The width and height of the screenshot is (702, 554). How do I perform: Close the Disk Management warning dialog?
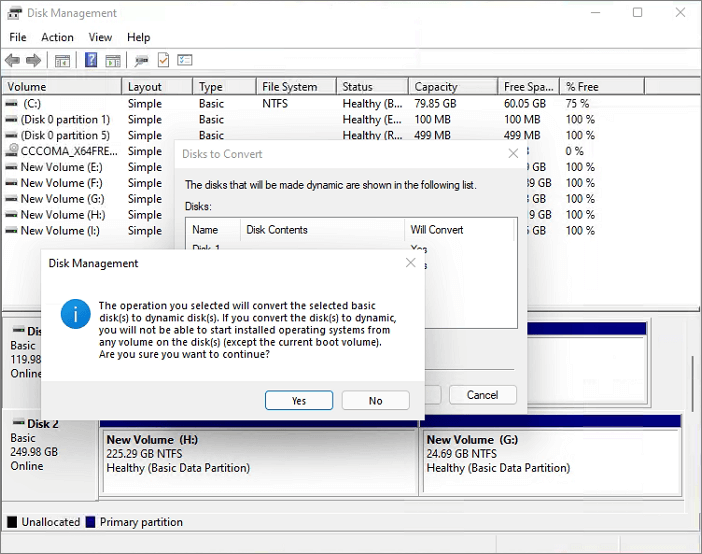coord(410,263)
